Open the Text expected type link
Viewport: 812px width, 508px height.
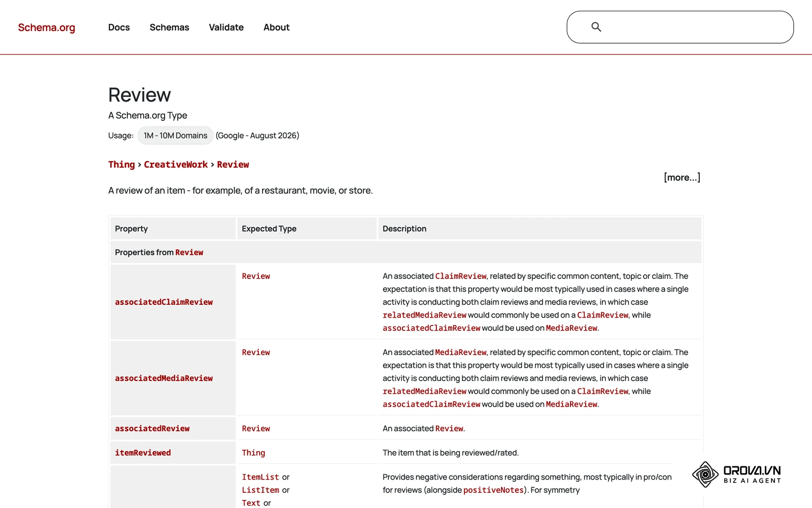point(251,503)
